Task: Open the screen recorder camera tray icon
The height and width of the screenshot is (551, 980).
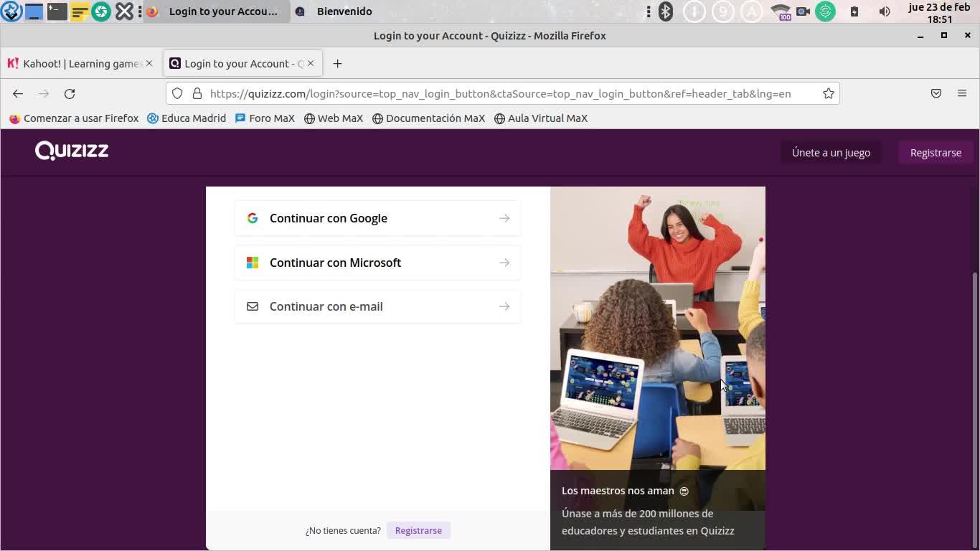Action: [803, 11]
